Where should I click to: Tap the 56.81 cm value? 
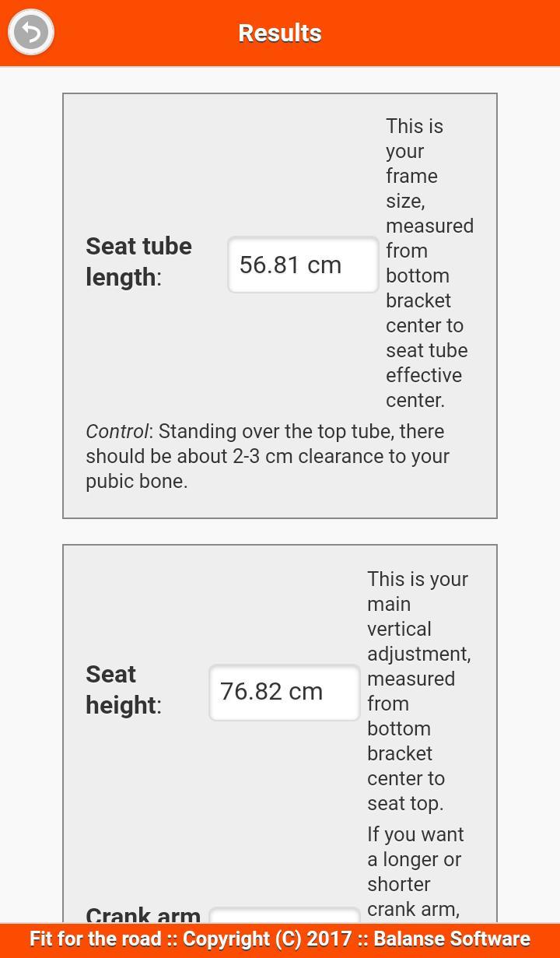(290, 265)
